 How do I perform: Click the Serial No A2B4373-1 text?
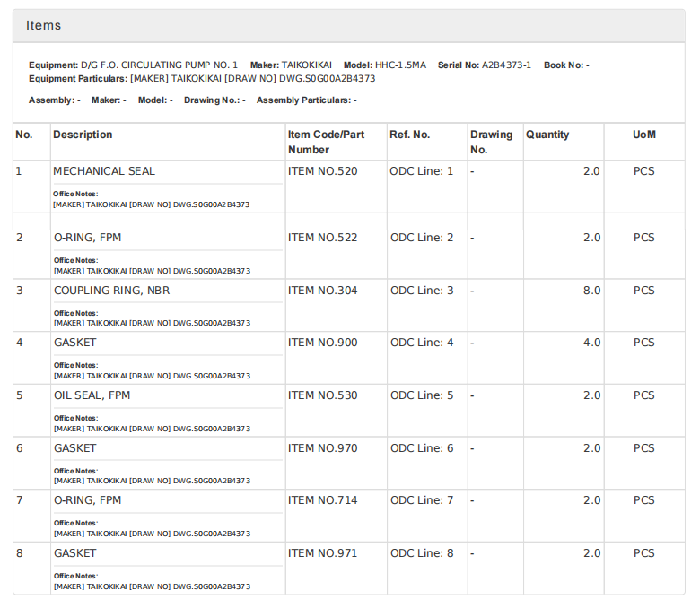pyautogui.click(x=506, y=65)
